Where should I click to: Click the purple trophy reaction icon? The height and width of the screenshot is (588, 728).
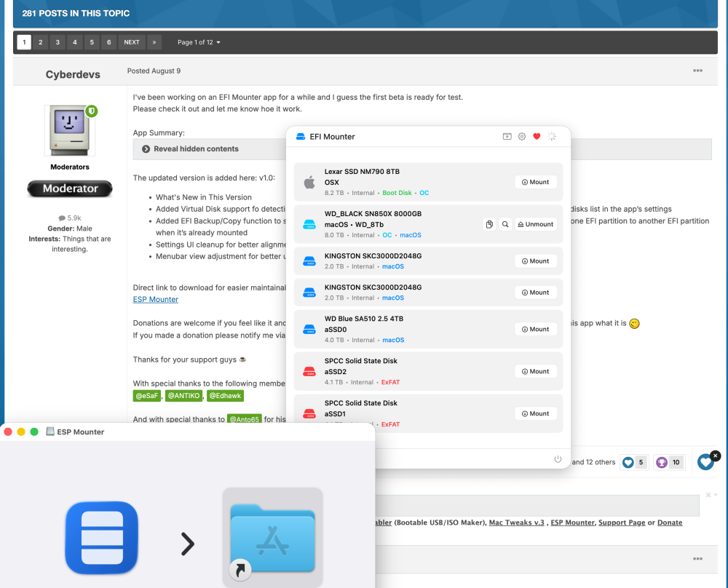click(x=662, y=462)
